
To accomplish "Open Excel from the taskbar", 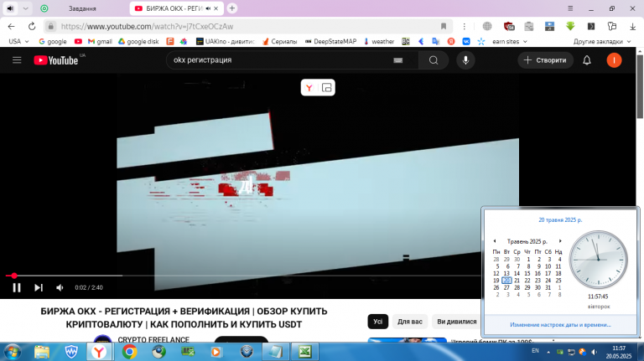I will 304,352.
